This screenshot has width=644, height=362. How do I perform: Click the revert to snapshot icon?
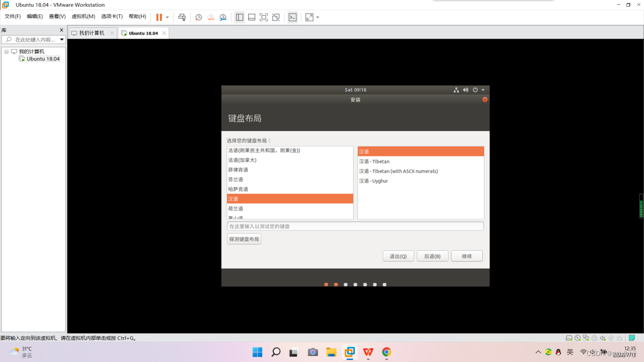click(x=211, y=17)
